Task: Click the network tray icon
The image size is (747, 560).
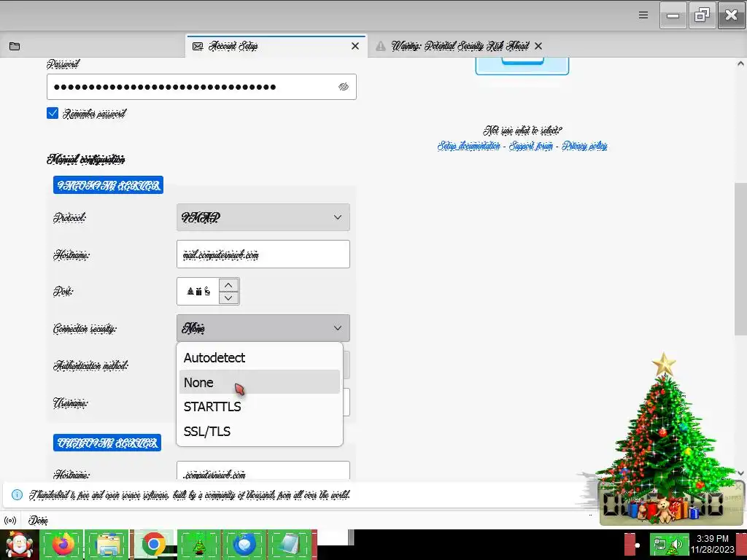Action: 660,544
